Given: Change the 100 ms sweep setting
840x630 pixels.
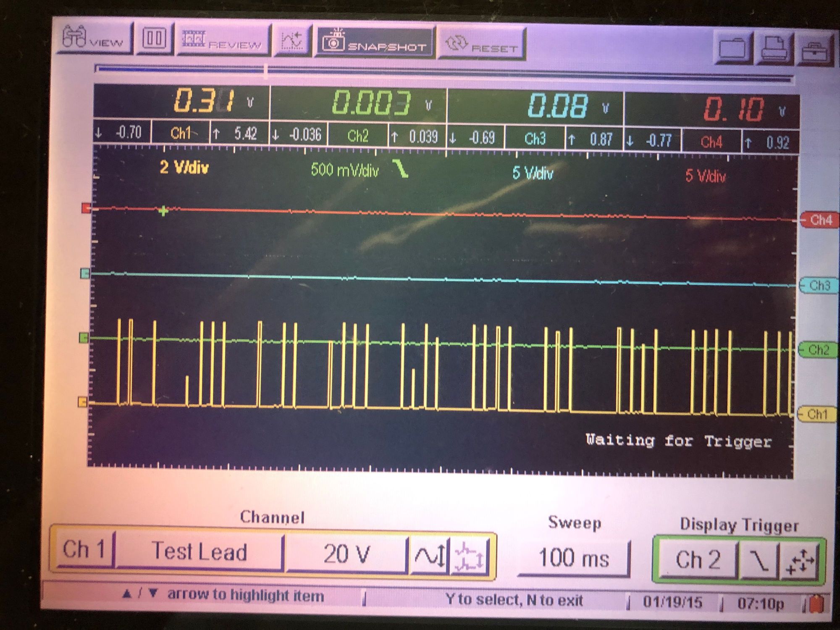Looking at the screenshot, I should [574, 559].
